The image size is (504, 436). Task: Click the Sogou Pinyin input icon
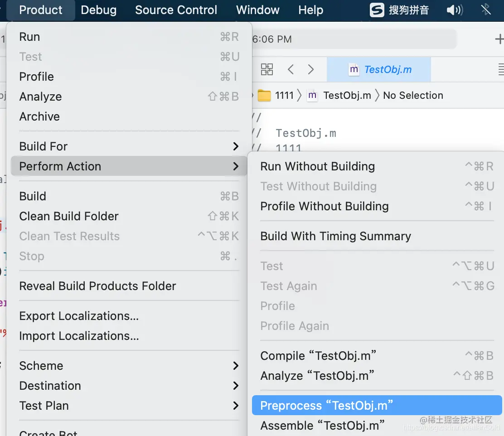[377, 10]
